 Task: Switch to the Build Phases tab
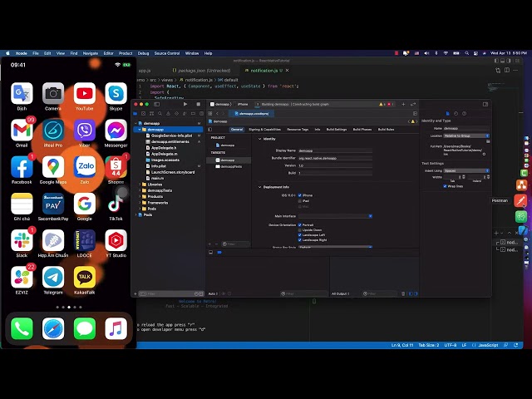[x=362, y=130]
